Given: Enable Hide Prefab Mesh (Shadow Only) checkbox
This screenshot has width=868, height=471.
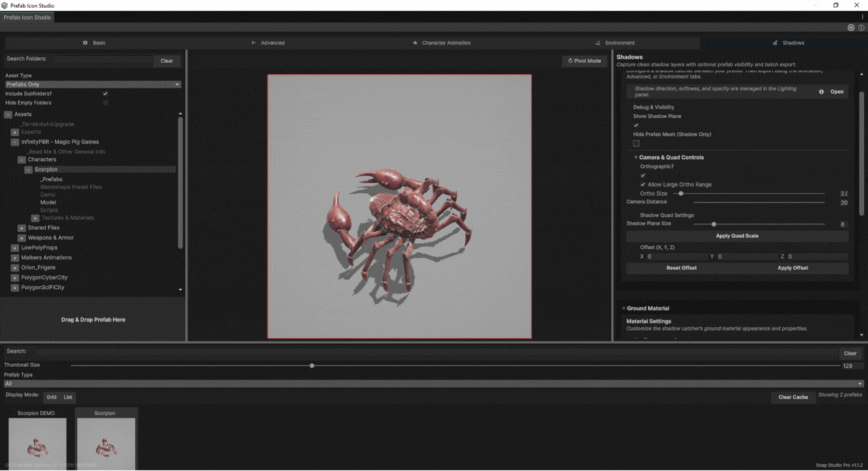Looking at the screenshot, I should tap(636, 143).
